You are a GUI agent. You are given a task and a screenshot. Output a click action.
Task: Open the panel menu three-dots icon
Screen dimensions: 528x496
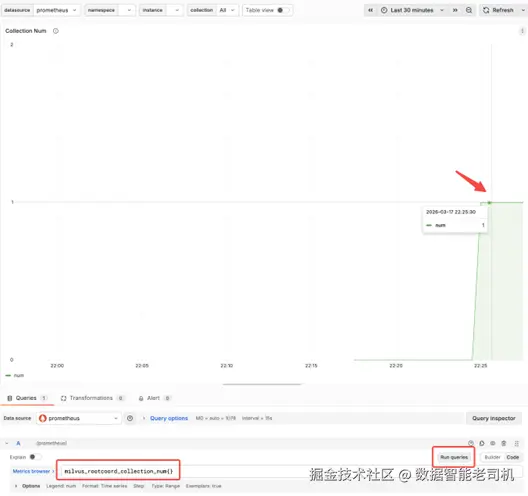pyautogui.click(x=522, y=31)
